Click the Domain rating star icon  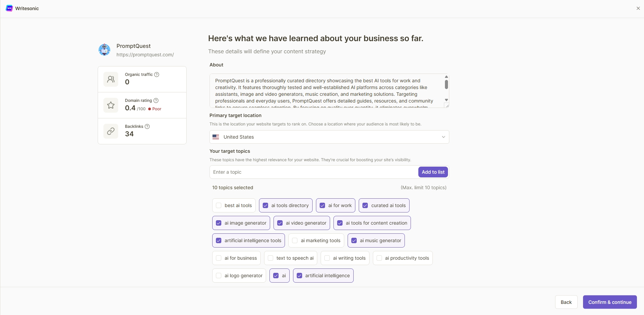point(111,105)
